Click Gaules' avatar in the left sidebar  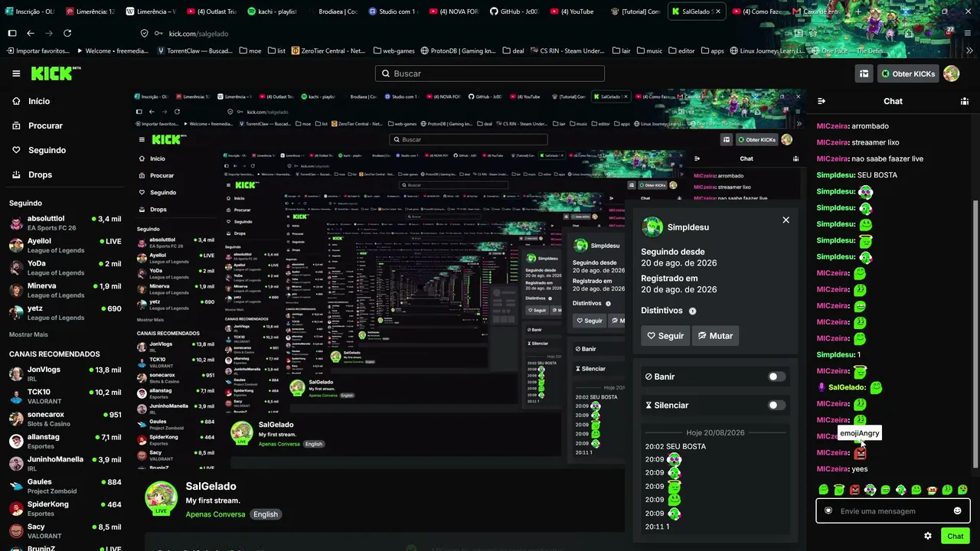coord(16,486)
